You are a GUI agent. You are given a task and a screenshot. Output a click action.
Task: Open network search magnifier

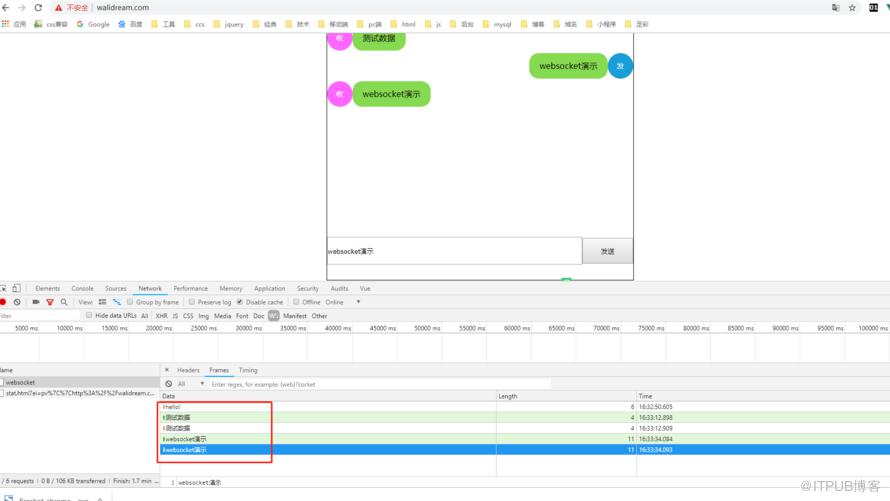pos(64,302)
